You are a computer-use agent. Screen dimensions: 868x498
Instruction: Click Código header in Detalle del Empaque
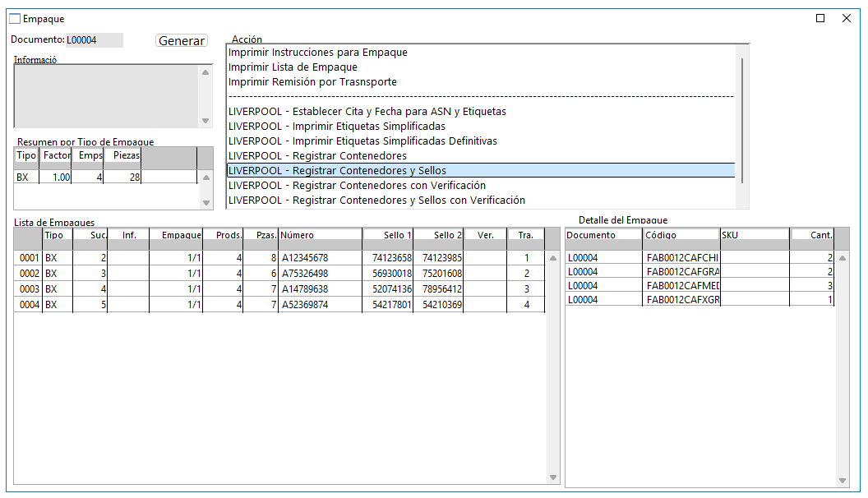(681, 236)
